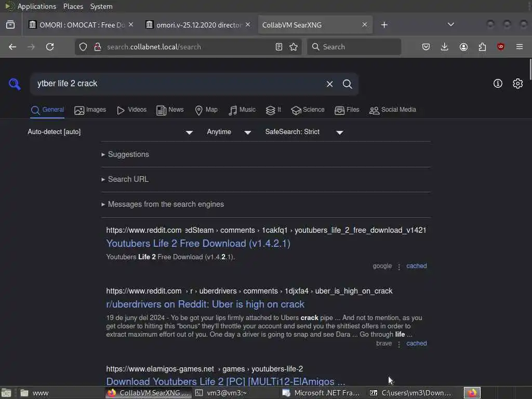
Task: Open the tracking protection shield icon
Action: (83, 47)
